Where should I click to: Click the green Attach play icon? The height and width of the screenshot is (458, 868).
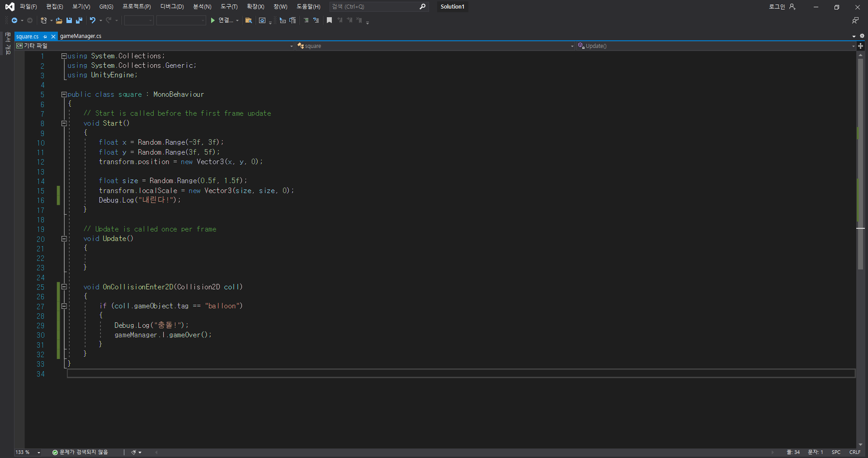pyautogui.click(x=212, y=20)
